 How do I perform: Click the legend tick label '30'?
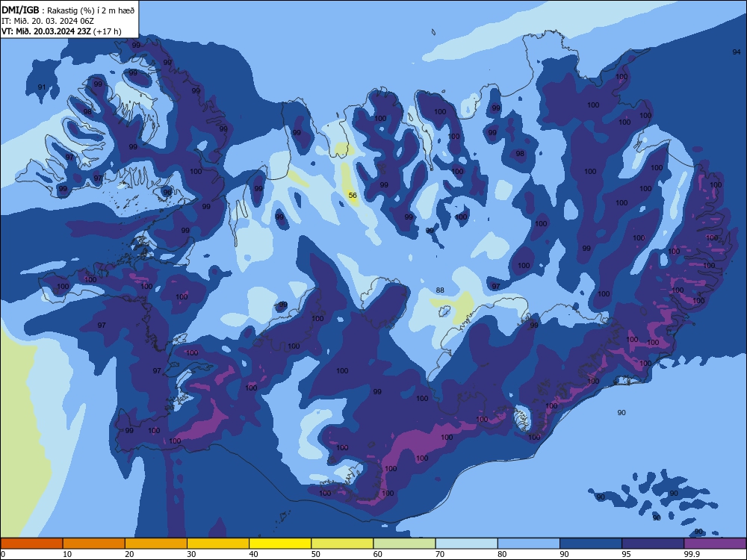pos(191,554)
